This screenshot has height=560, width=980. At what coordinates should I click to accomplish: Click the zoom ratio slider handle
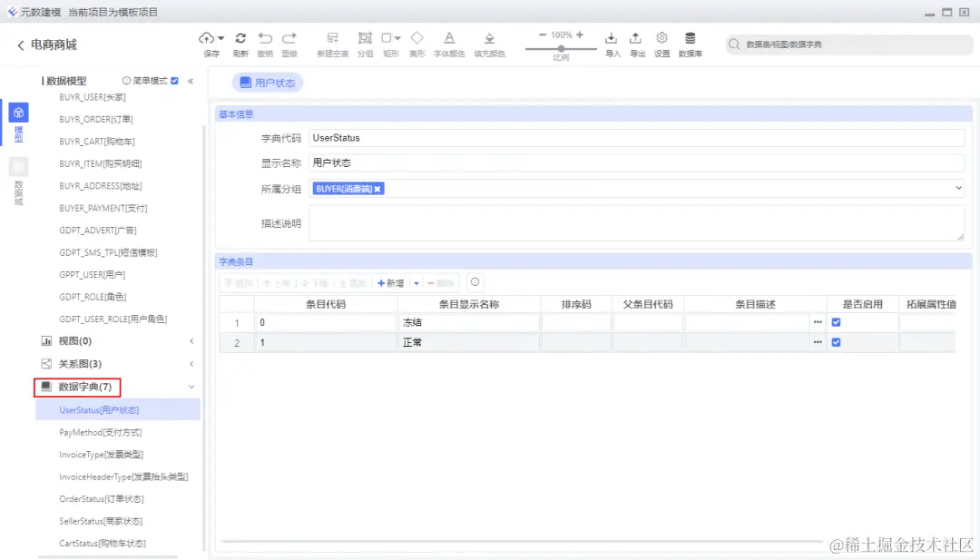pyautogui.click(x=562, y=48)
